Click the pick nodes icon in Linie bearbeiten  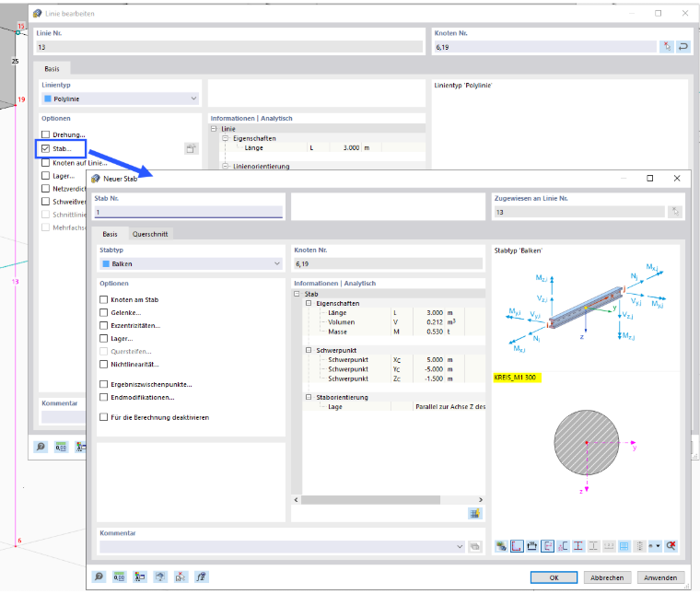tap(667, 46)
